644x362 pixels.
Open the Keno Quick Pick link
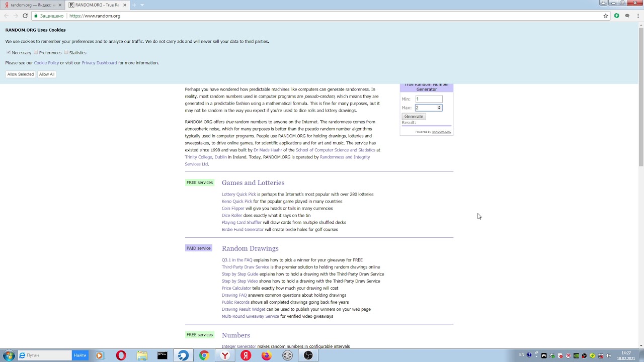(237, 201)
